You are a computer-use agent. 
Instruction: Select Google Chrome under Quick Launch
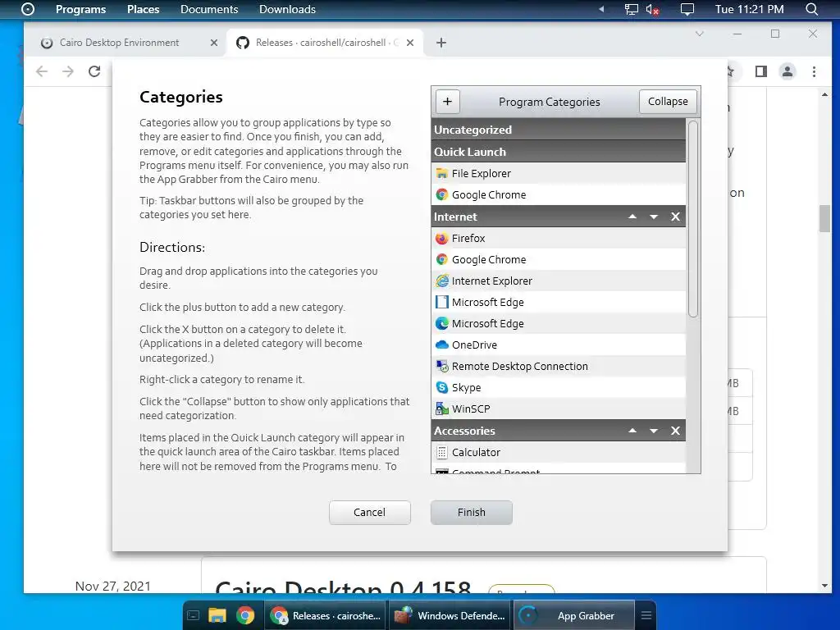pyautogui.click(x=558, y=194)
